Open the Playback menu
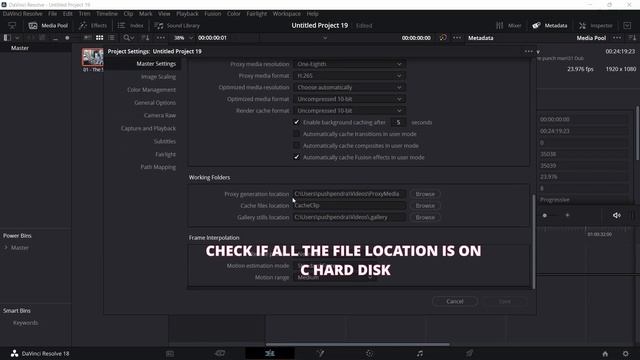Screen dimensions: 640x360 pos(187,13)
